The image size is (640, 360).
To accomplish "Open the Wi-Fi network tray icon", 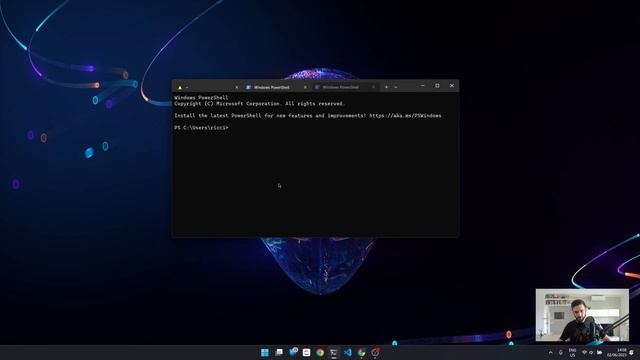I will pyautogui.click(x=584, y=353).
